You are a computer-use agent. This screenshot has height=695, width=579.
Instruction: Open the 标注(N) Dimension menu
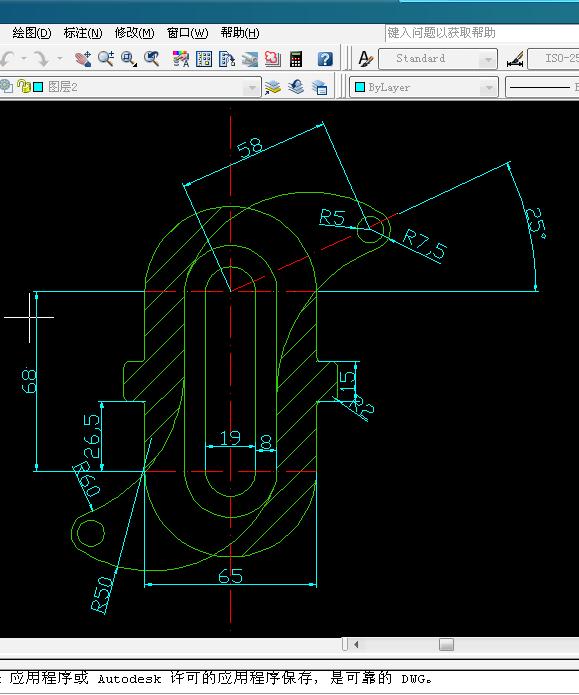[x=83, y=33]
